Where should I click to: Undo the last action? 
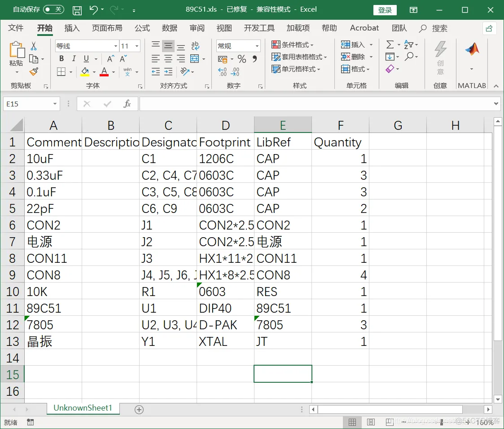pyautogui.click(x=93, y=9)
